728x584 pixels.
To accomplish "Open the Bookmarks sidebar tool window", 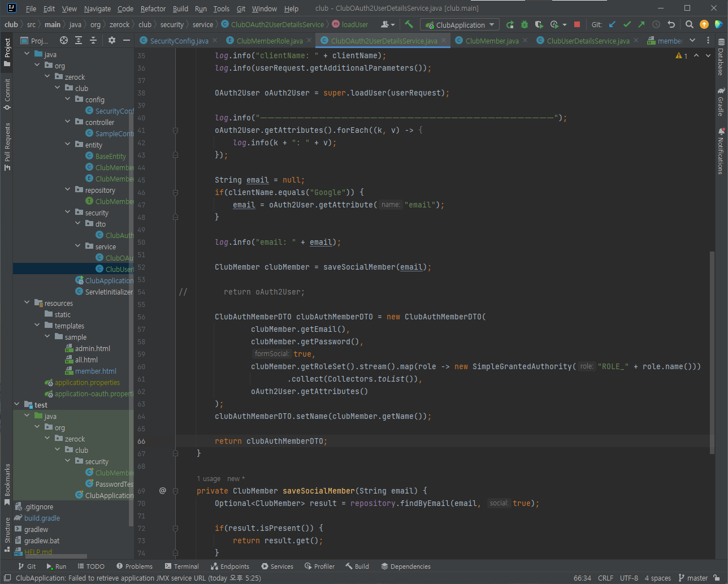I will (7, 484).
